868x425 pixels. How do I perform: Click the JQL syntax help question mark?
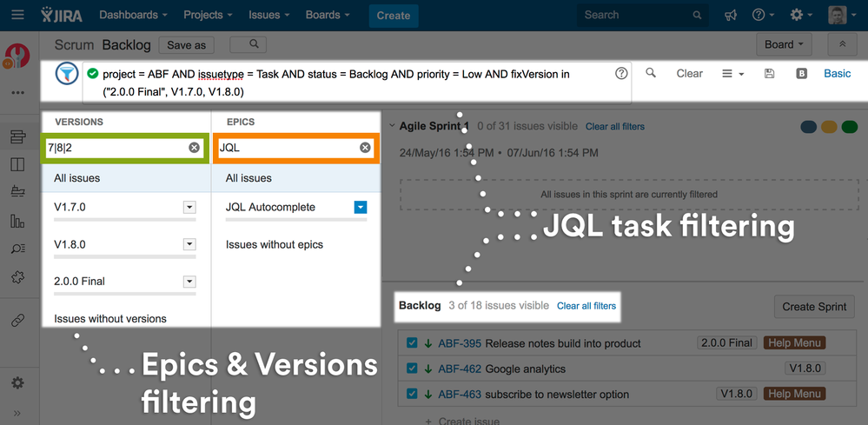click(621, 74)
